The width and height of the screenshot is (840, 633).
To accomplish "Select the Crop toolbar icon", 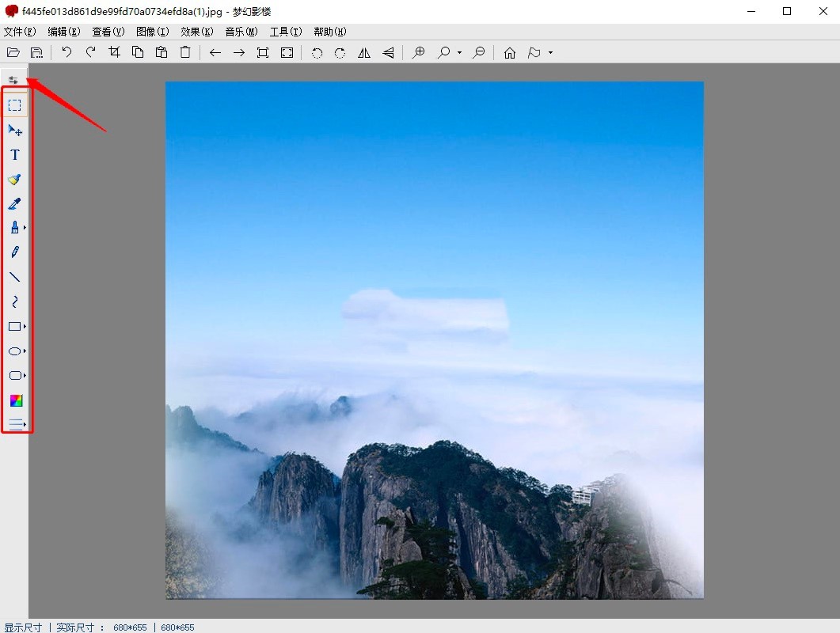I will [114, 52].
